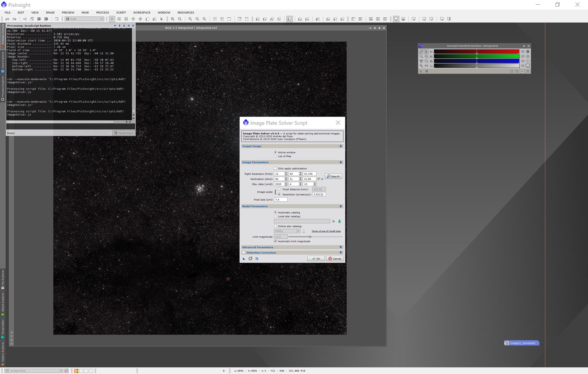The width and height of the screenshot is (588, 374).
Task: Click the Undo toolbar icon
Action: pos(7,19)
